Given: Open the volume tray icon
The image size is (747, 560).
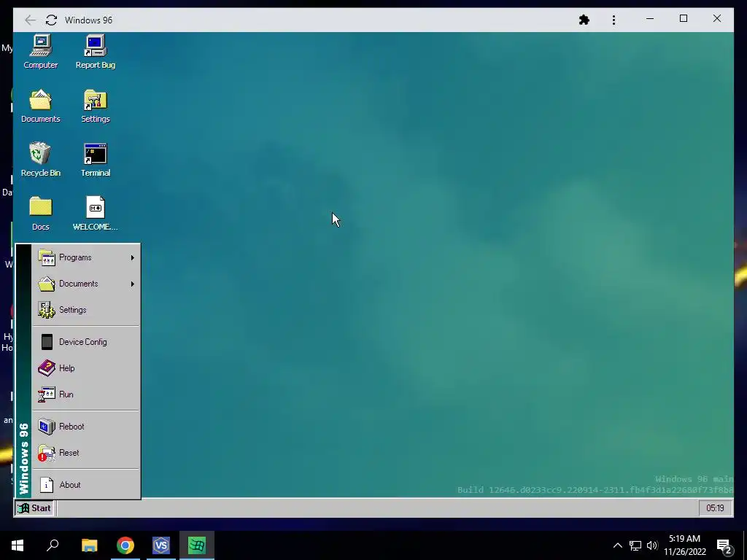Looking at the screenshot, I should coord(652,545).
